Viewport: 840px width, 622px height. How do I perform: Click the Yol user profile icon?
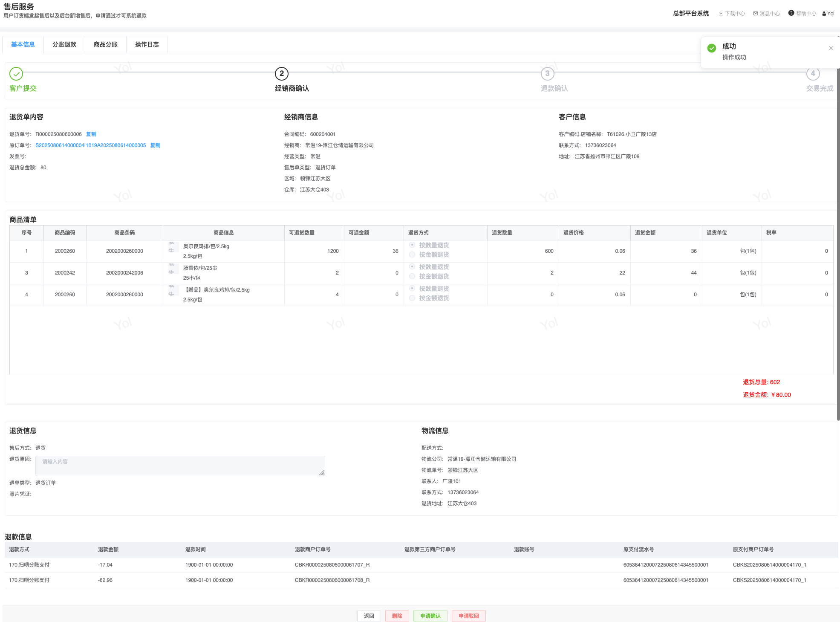824,14
